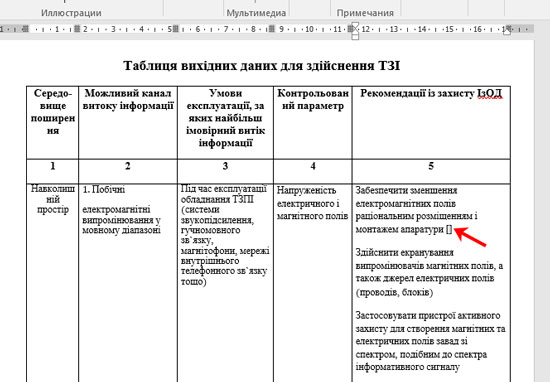Click the text (проводів, блоків)
Image resolution: width=550 pixels, height=382 pixels.
[x=394, y=292]
